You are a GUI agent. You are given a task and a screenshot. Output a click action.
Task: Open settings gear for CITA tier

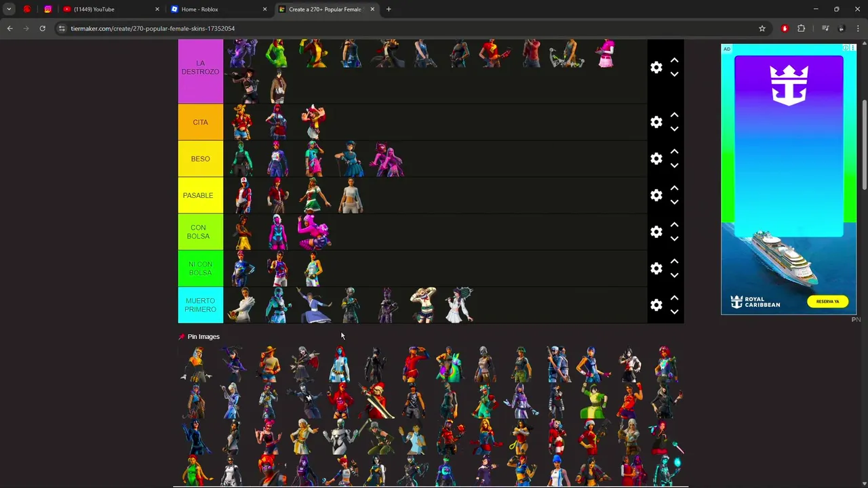pyautogui.click(x=656, y=122)
